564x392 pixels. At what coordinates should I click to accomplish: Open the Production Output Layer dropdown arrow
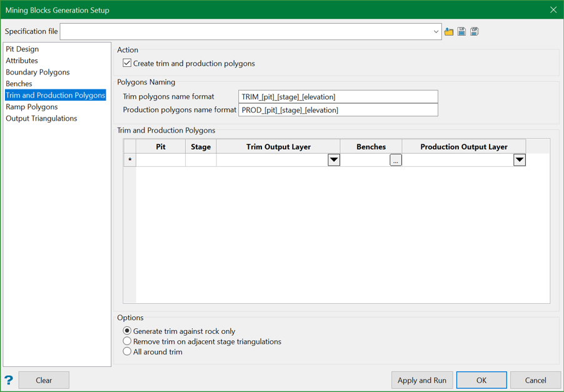pos(519,160)
